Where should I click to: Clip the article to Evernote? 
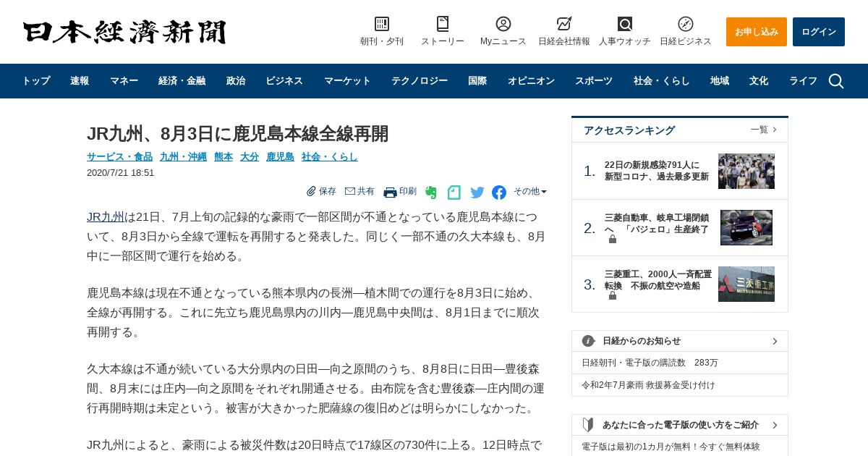coord(431,193)
